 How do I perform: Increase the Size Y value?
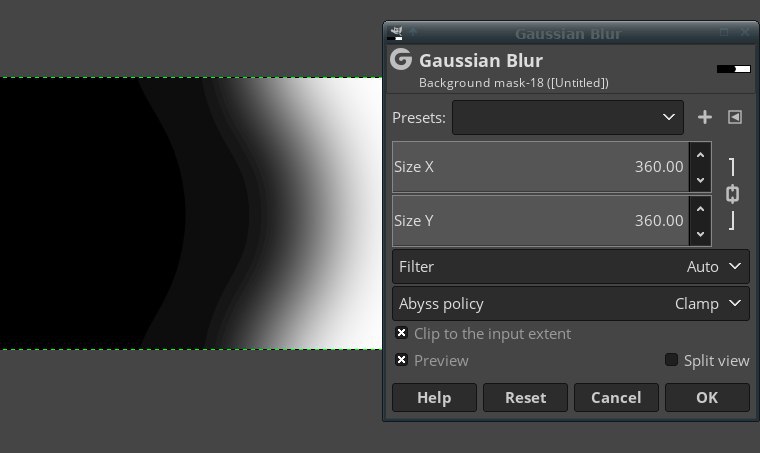coord(700,209)
